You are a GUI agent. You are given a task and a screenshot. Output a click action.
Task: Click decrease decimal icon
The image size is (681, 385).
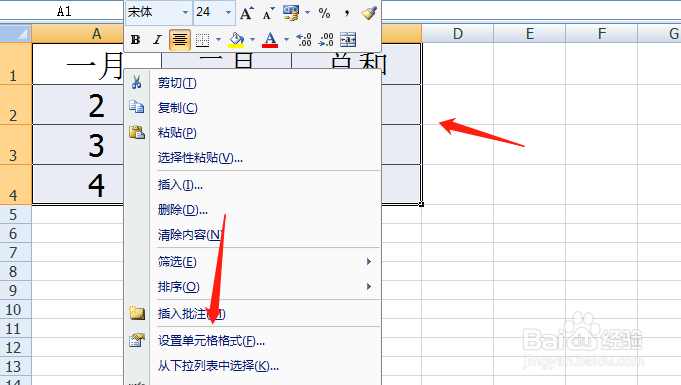click(326, 40)
